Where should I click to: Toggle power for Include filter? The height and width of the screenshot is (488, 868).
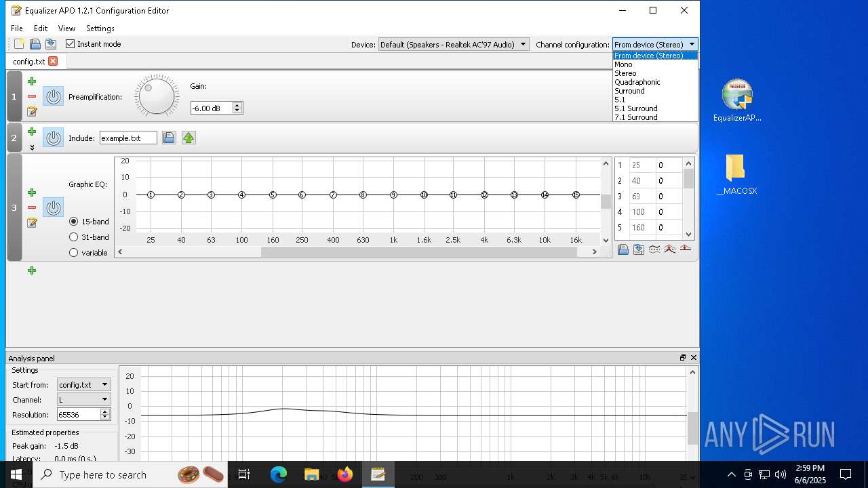point(54,138)
